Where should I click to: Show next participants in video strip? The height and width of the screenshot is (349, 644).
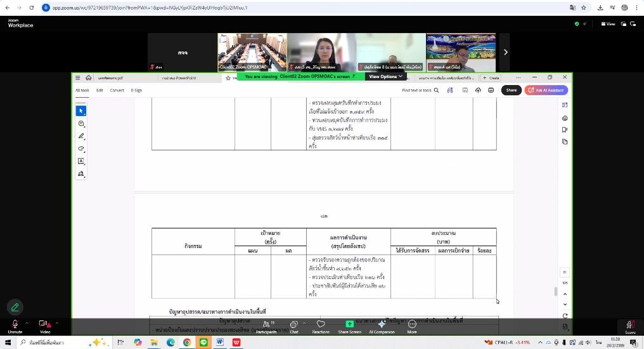click(x=506, y=52)
